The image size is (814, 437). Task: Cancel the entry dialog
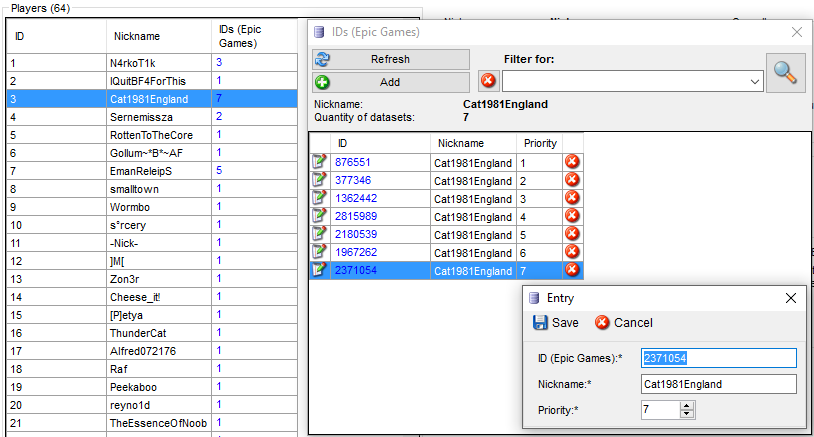pyautogui.click(x=623, y=323)
